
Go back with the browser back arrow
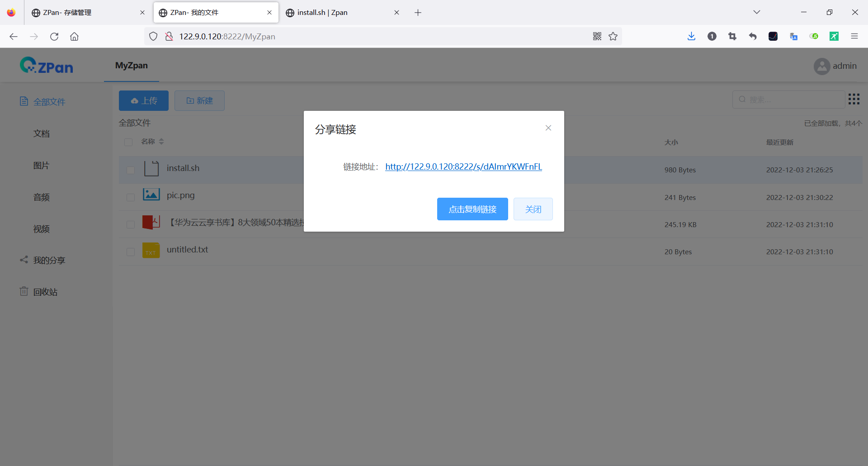point(14,37)
